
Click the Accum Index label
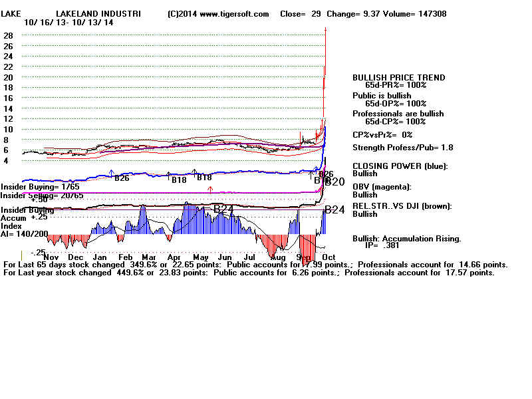(x=13, y=222)
